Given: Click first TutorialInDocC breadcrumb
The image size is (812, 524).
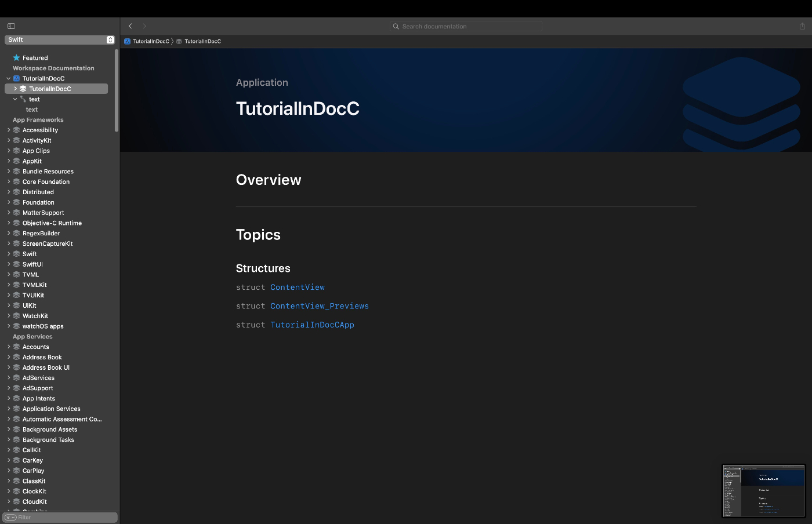Looking at the screenshot, I should pos(151,41).
